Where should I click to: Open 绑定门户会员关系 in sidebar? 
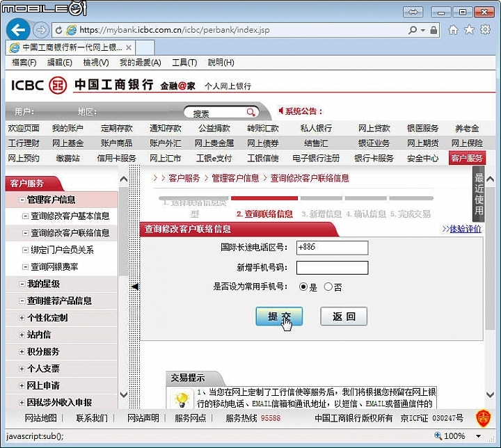tap(62, 250)
